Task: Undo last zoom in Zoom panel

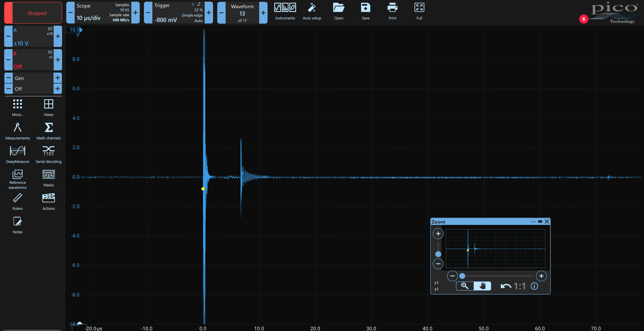Action: (x=506, y=286)
